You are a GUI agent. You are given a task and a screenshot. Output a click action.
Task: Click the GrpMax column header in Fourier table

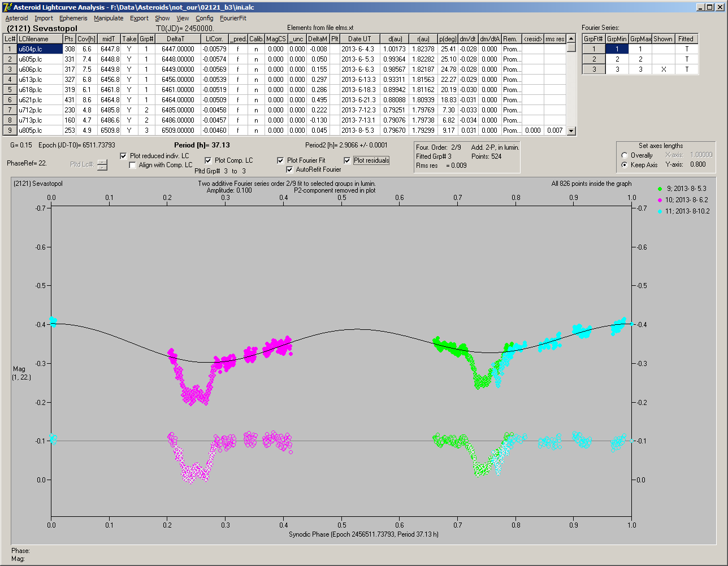640,39
